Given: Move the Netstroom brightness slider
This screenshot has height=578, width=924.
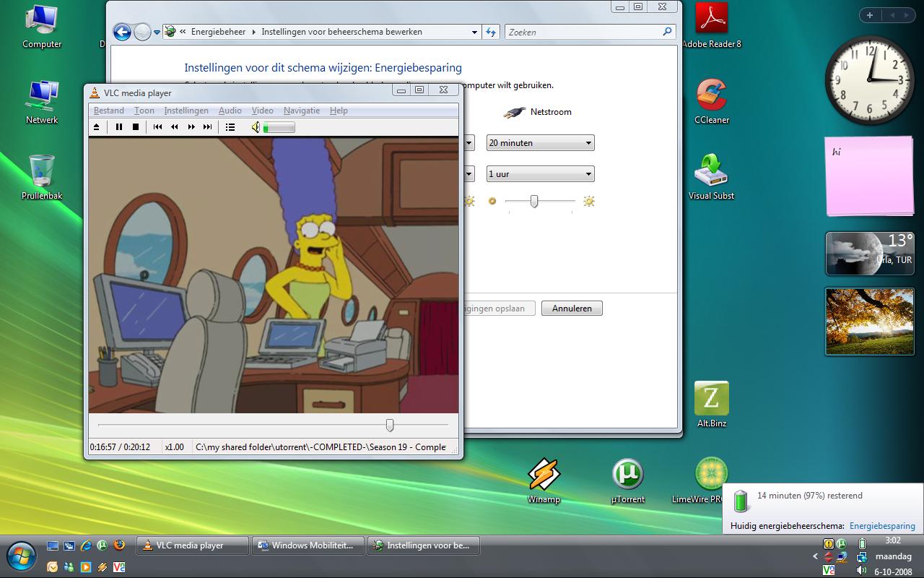Looking at the screenshot, I should click(534, 201).
